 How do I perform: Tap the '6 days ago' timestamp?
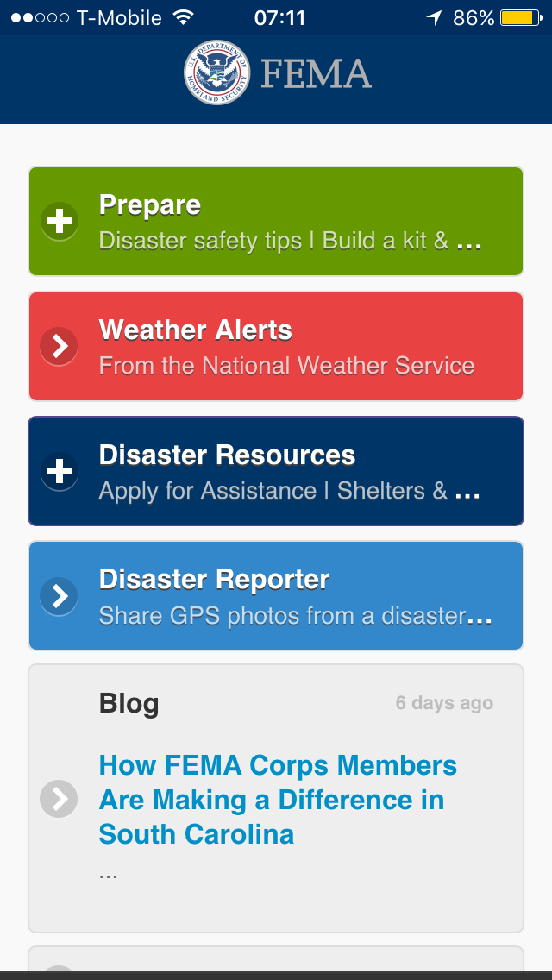click(x=444, y=703)
